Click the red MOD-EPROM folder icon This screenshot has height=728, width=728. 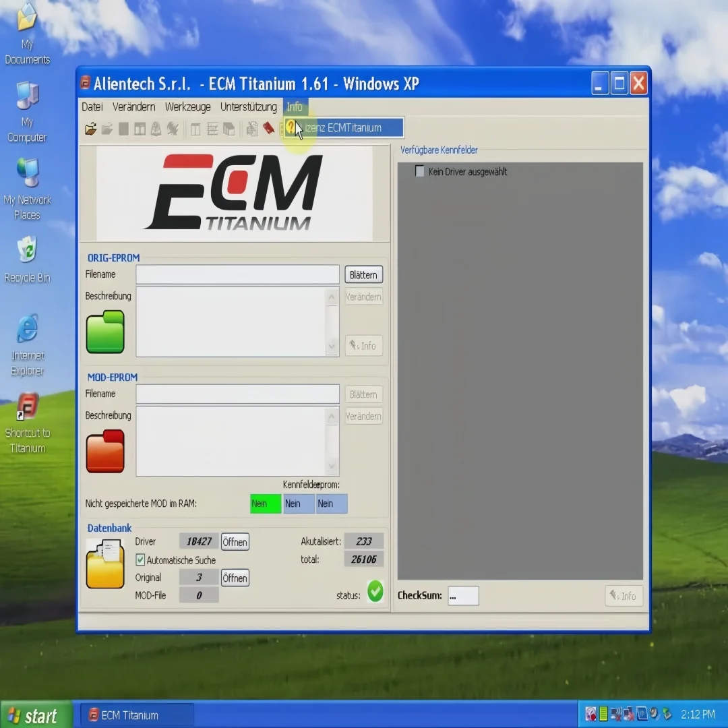(x=106, y=450)
